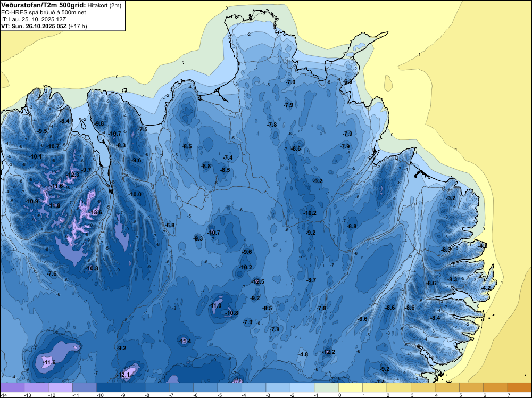The height and width of the screenshot is (398, 532).
Task: Select the dark blue legend swatch between -10 and -9
Action: (109, 387)
